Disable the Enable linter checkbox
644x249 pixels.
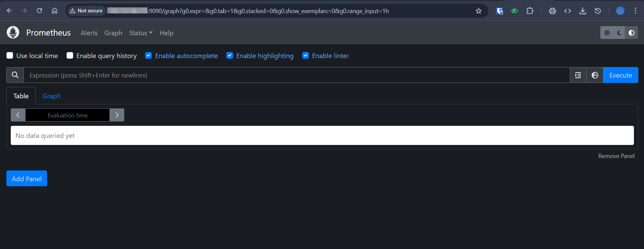[x=306, y=55]
